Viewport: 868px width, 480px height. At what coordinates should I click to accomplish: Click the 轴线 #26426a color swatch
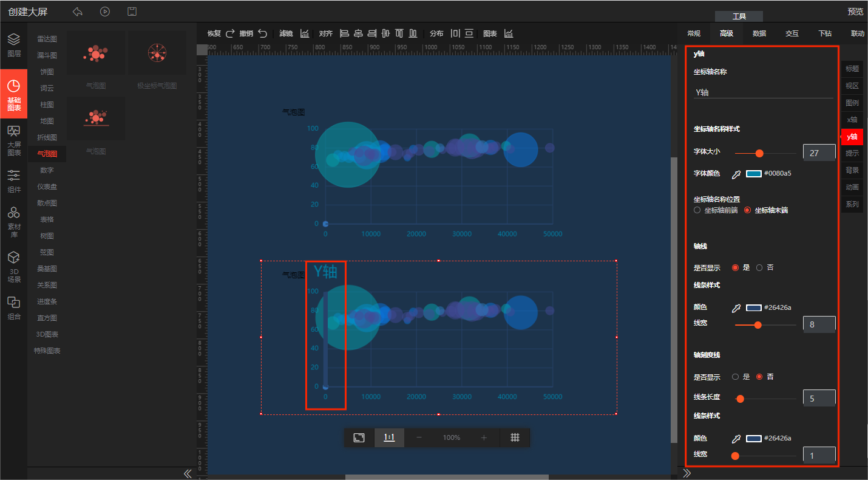(x=754, y=308)
